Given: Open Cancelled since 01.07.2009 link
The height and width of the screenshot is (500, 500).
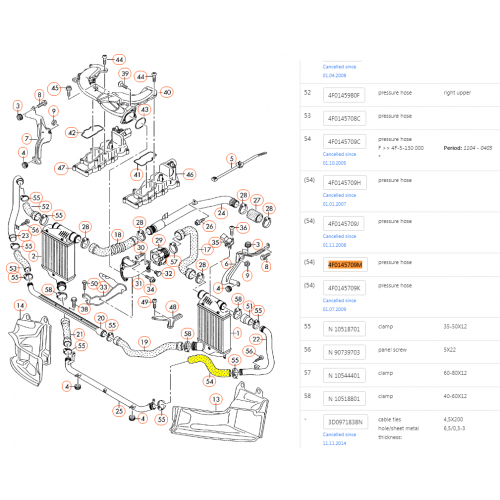Looking at the screenshot, I should tap(339, 305).
